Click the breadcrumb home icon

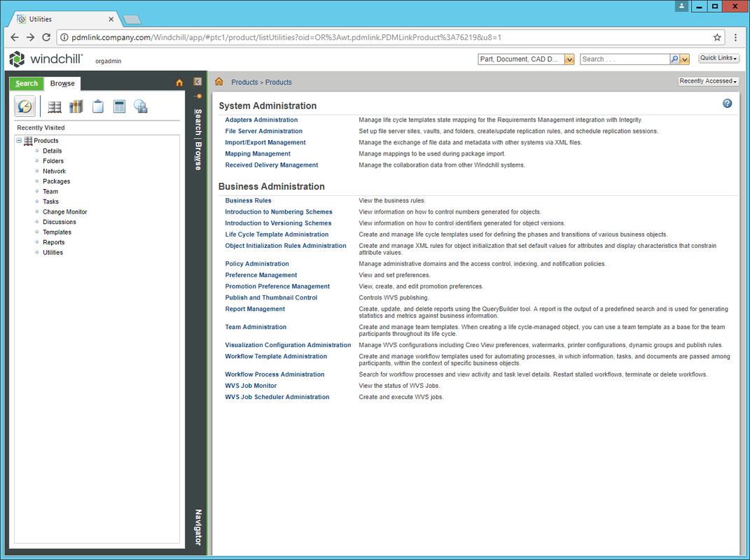pos(219,82)
